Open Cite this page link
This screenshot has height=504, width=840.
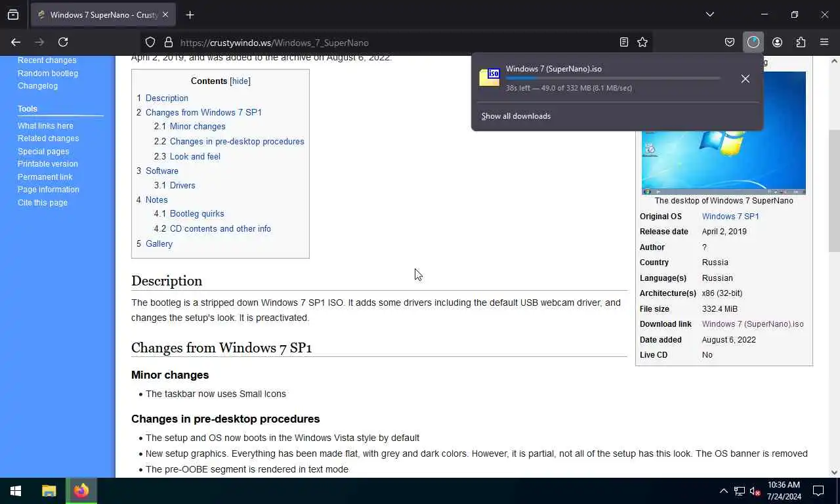point(43,202)
